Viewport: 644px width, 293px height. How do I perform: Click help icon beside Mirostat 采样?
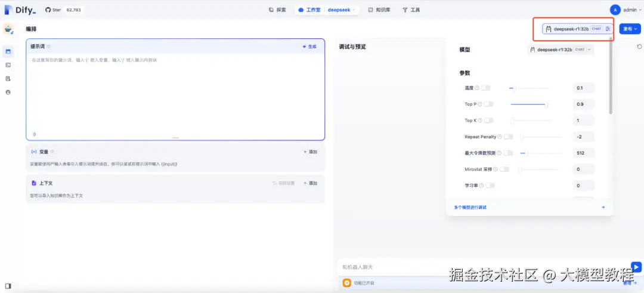tap(496, 169)
